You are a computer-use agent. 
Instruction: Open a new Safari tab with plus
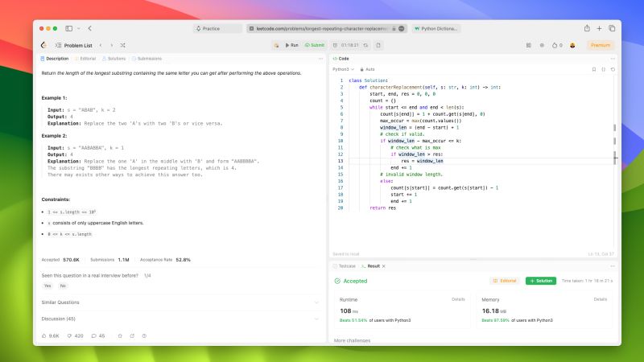599,28
